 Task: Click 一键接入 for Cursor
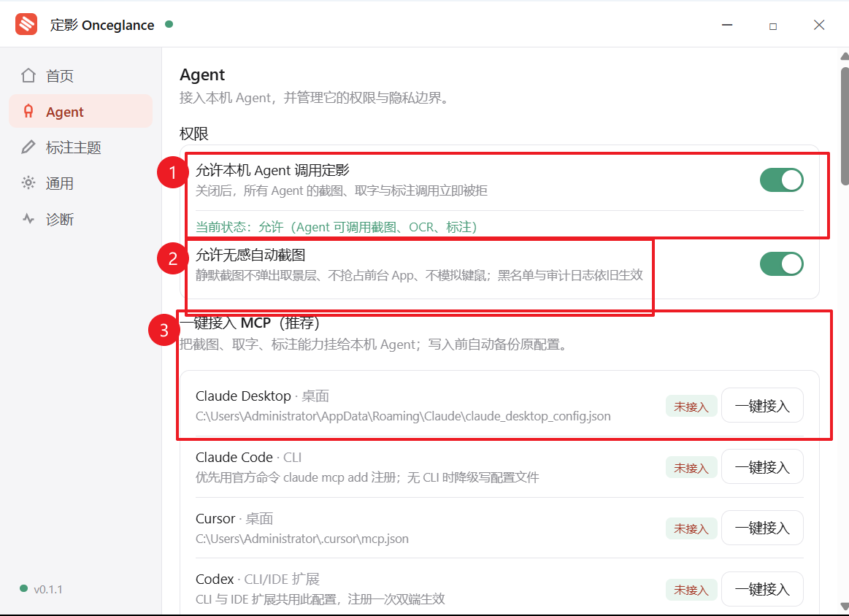762,528
